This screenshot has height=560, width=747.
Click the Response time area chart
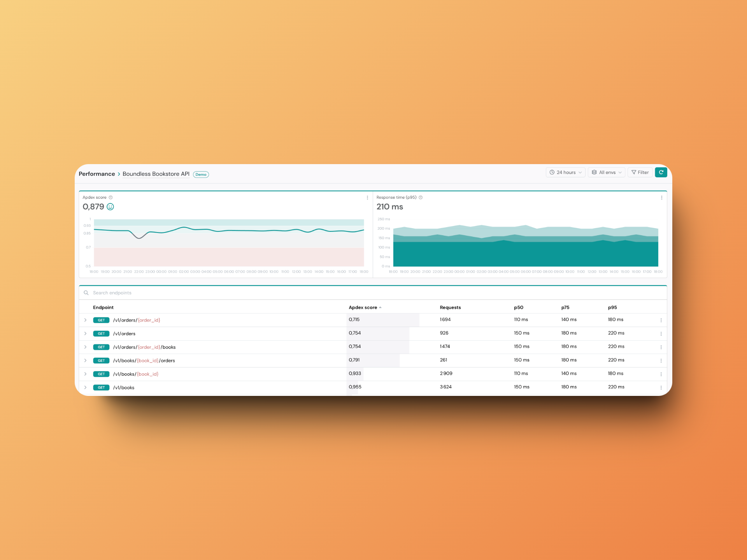tap(526, 245)
